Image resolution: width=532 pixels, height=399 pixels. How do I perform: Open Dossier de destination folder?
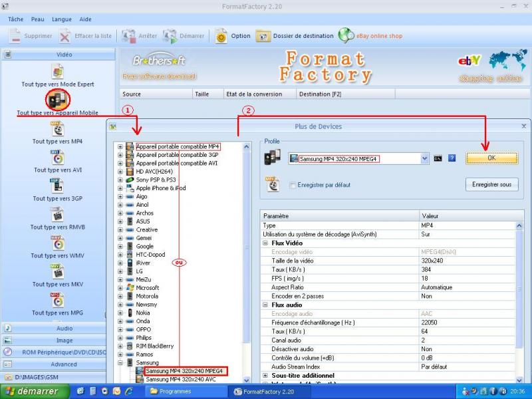(263, 36)
